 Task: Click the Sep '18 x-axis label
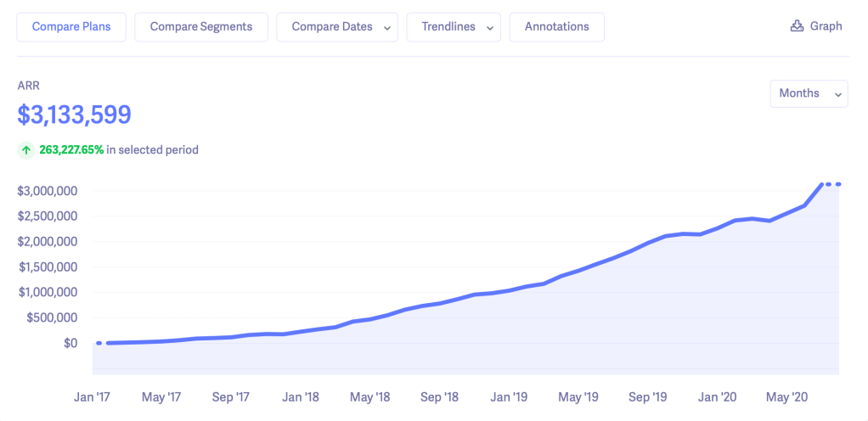pyautogui.click(x=440, y=396)
